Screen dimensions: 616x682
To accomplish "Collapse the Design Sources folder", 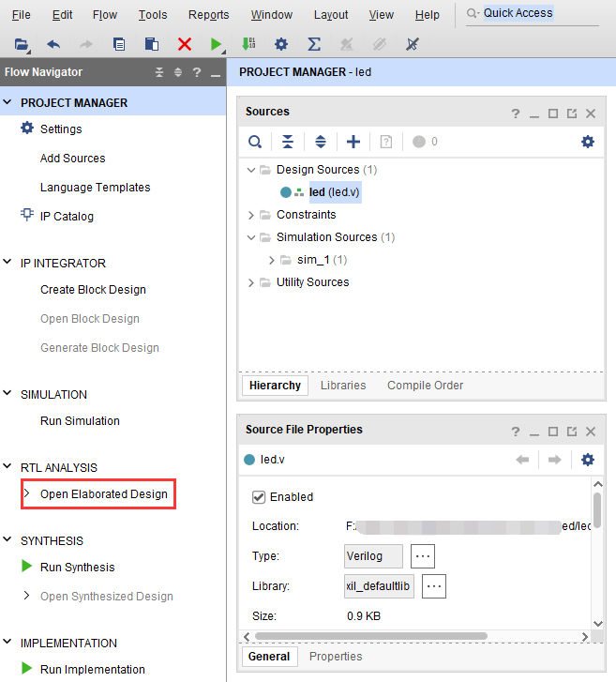I will [251, 170].
